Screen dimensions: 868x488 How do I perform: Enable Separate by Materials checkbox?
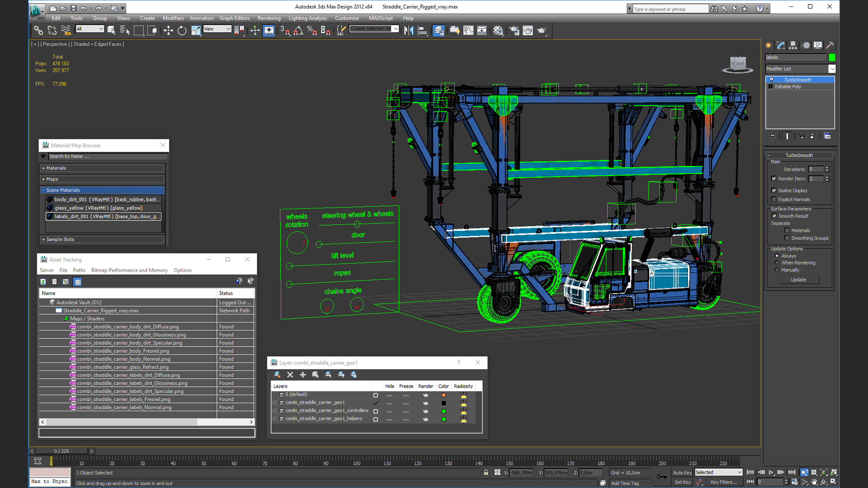[x=787, y=230]
